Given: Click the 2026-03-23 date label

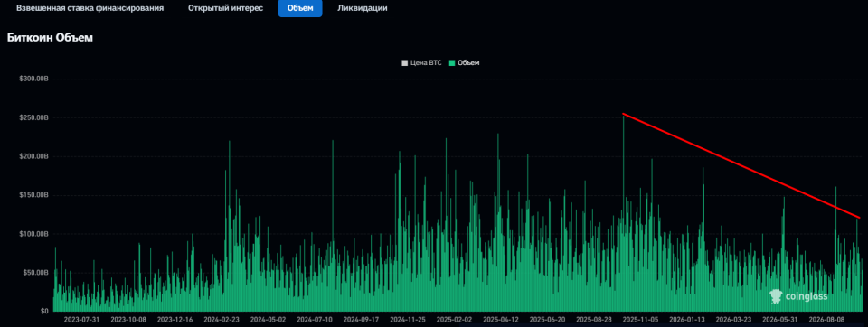Looking at the screenshot, I should point(733,320).
